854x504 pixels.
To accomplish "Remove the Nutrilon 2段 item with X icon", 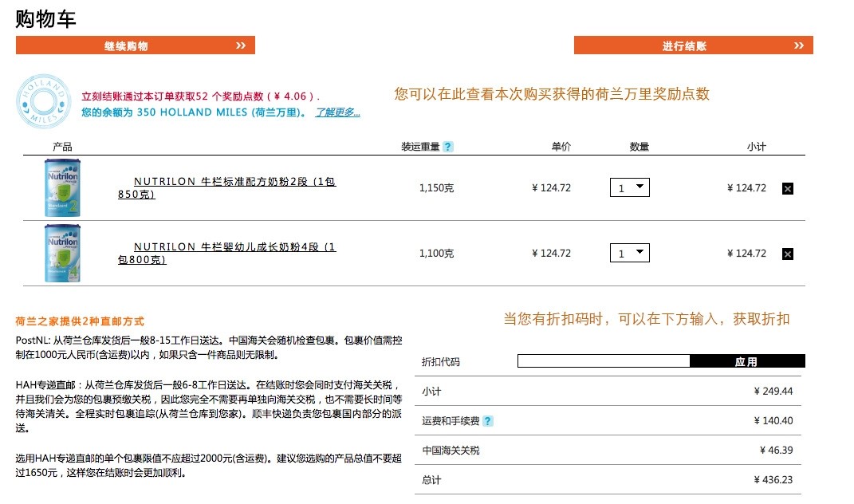I will click(788, 188).
